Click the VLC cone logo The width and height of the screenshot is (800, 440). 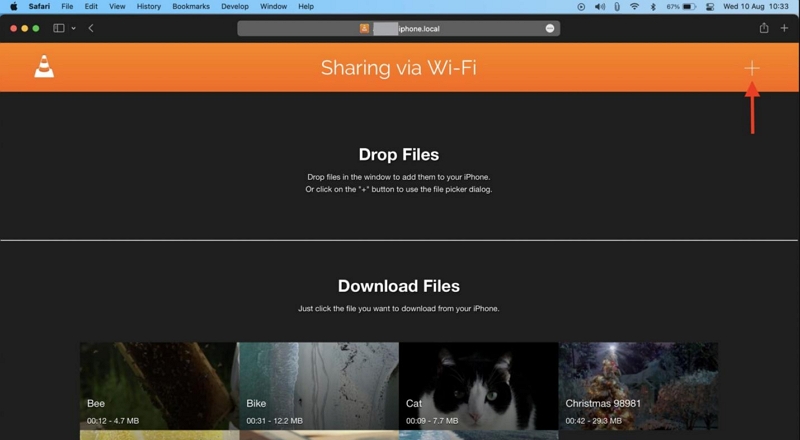pyautogui.click(x=44, y=66)
